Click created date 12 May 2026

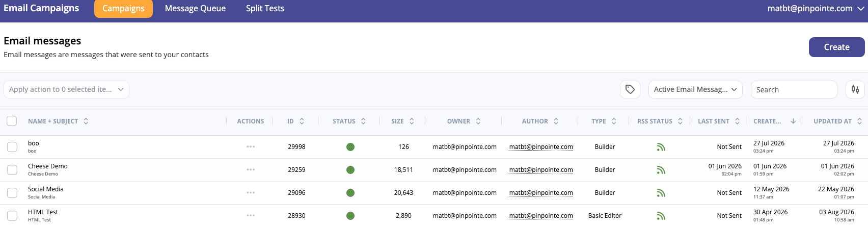tap(771, 189)
